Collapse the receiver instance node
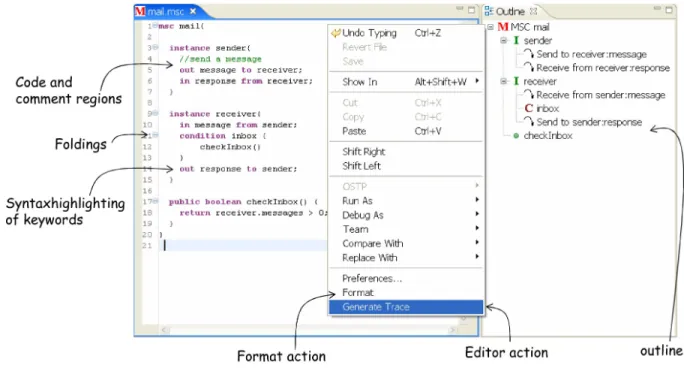684x368 pixels. point(504,81)
